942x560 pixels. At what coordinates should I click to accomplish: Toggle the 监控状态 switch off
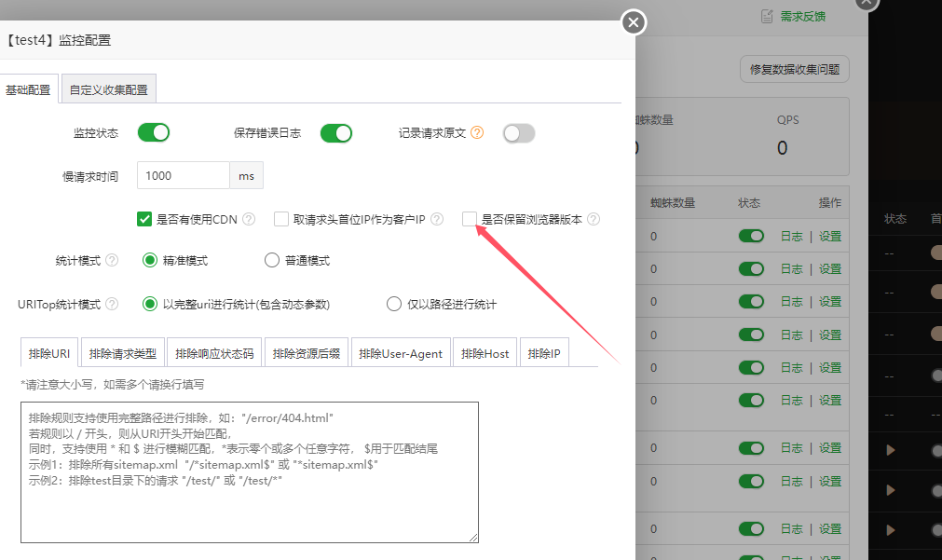(154, 133)
